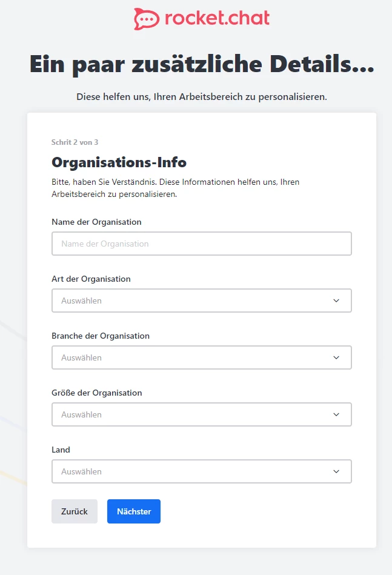This screenshot has height=575, width=392.
Task: Focus the Name der Organisation text field
Action: tap(201, 244)
